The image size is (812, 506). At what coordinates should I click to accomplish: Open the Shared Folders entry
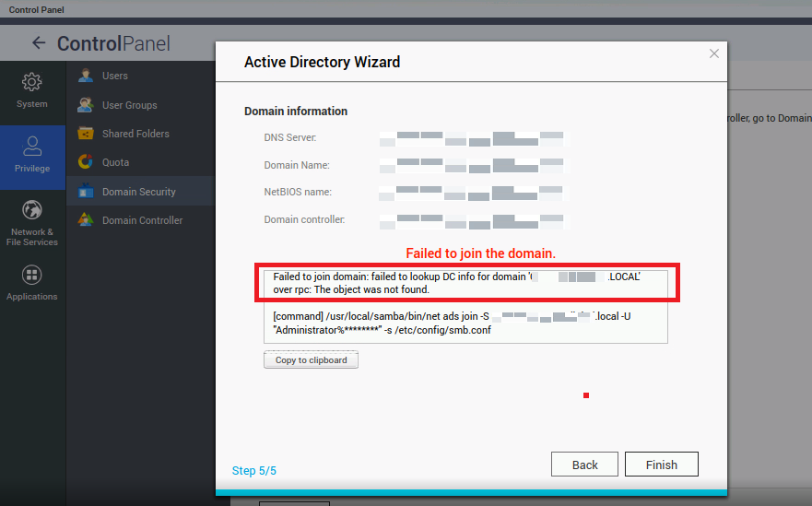(135, 134)
